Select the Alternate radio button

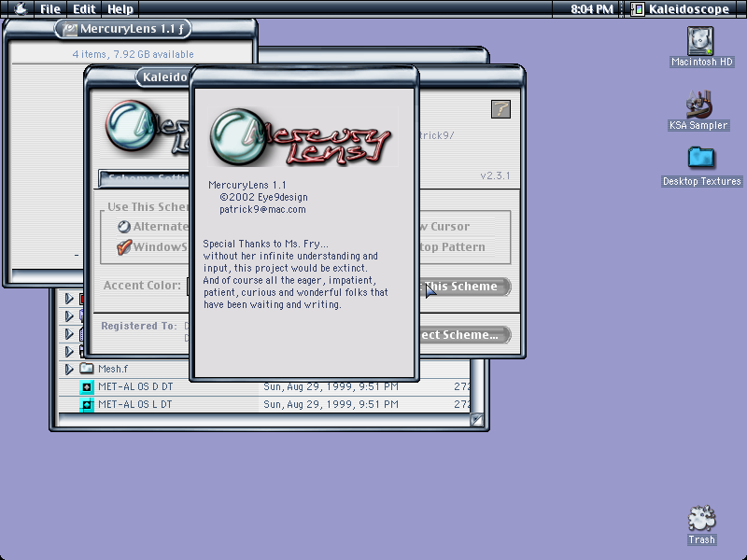tap(124, 227)
